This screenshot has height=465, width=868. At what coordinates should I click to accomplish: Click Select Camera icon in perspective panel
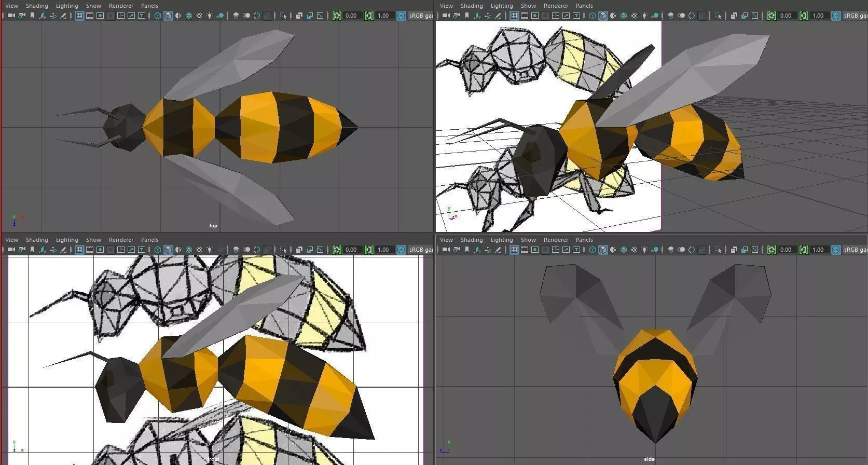pos(446,16)
